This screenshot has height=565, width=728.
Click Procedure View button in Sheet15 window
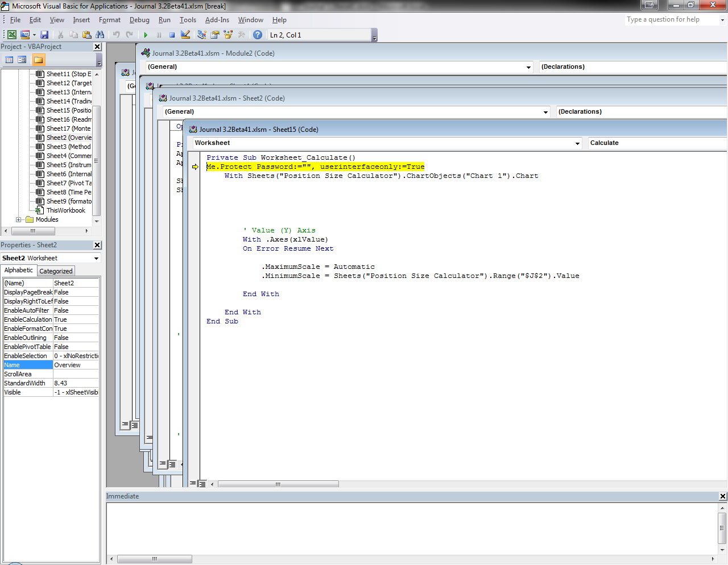[x=193, y=484]
